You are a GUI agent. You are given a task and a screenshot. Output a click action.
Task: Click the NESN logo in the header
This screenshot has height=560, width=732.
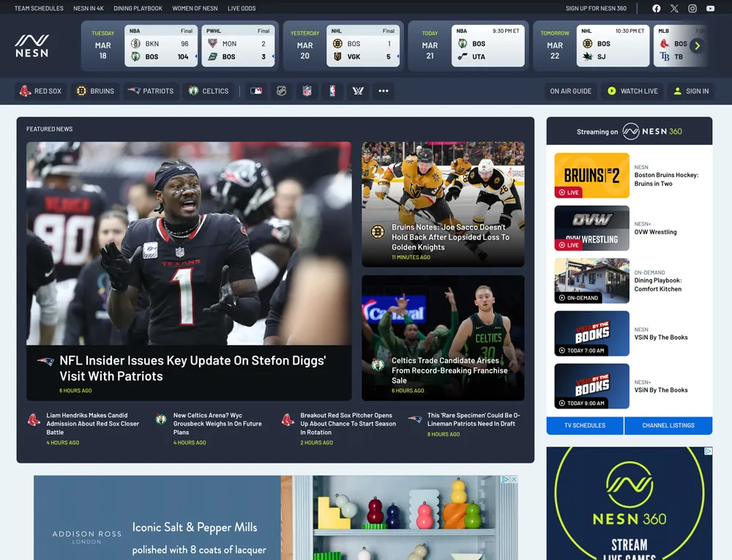point(32,45)
